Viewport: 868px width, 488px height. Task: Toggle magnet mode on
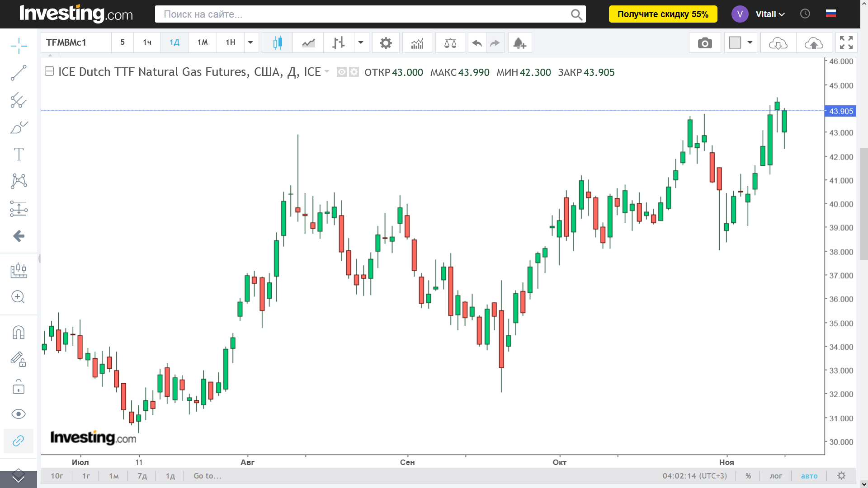pos(19,333)
